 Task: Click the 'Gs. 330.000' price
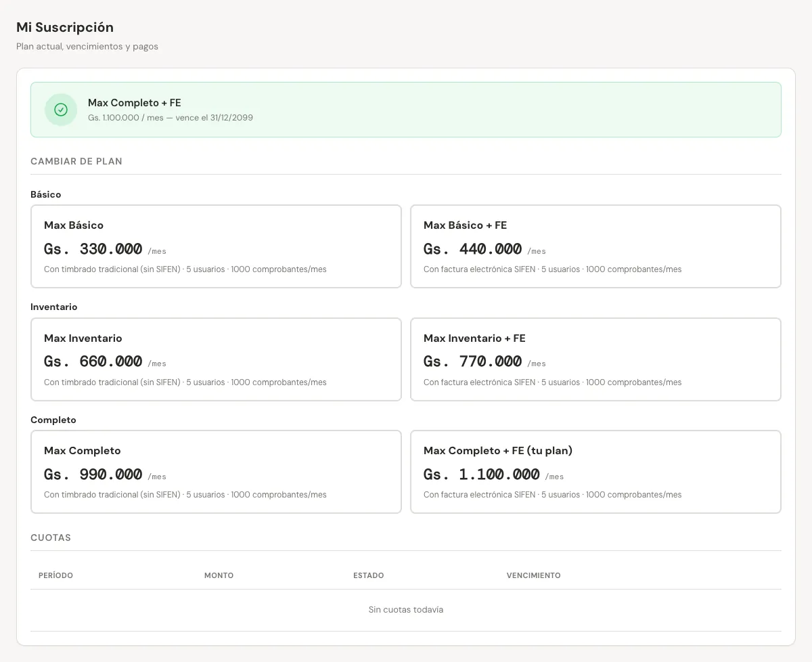(93, 249)
